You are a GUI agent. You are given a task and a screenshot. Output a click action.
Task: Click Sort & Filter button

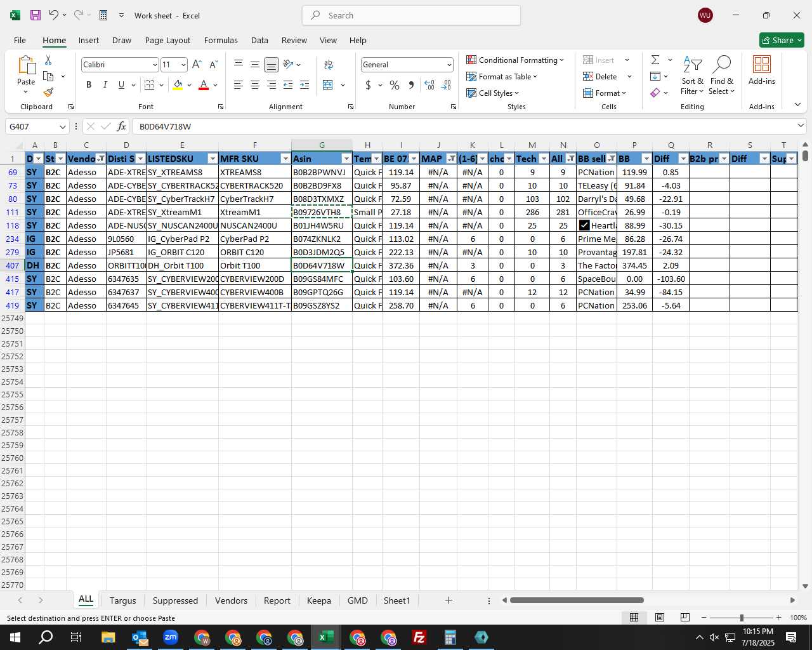692,76
